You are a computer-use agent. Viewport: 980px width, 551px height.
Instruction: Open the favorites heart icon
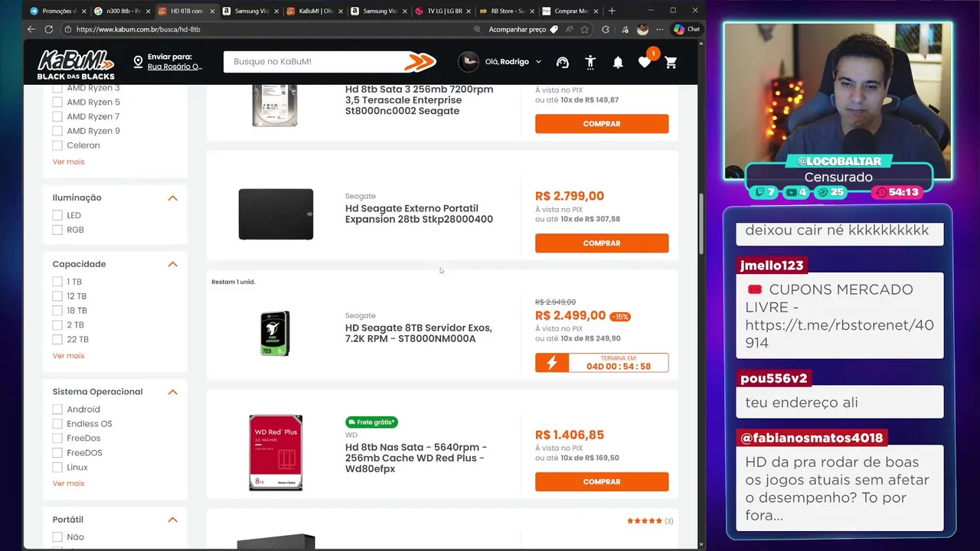(645, 63)
